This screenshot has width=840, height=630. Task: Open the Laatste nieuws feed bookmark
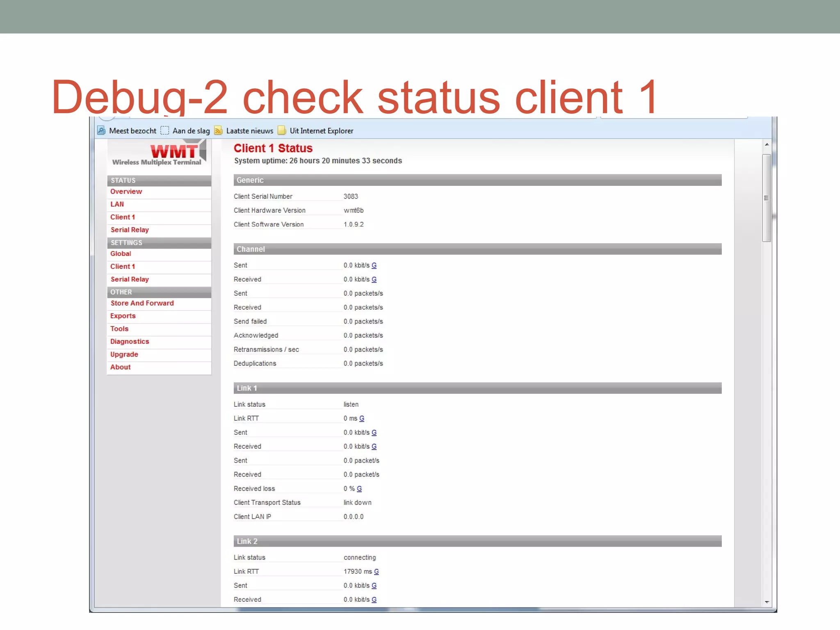(244, 131)
